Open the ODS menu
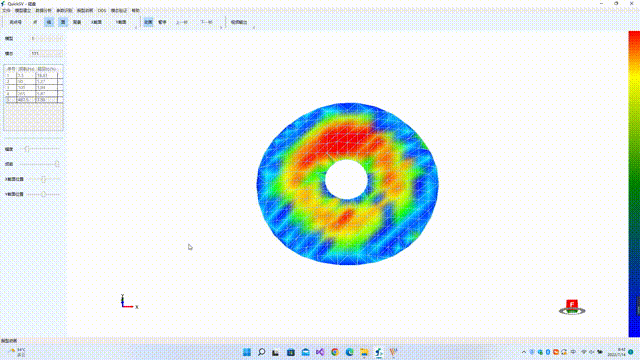 click(x=102, y=10)
